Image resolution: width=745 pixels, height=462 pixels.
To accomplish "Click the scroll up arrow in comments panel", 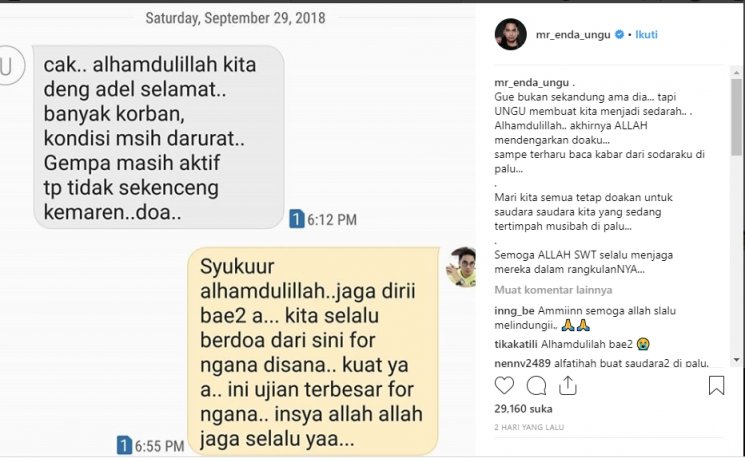I will point(736,73).
